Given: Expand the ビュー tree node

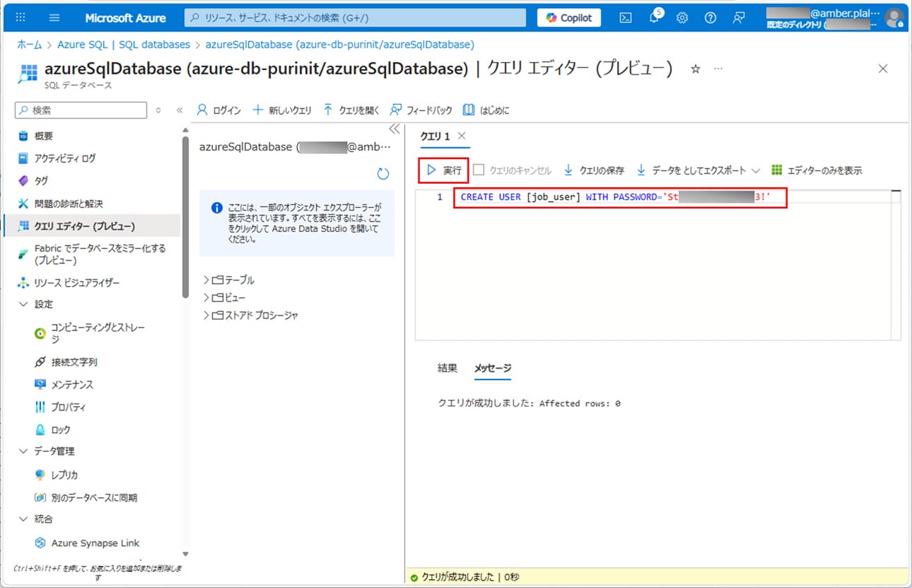Looking at the screenshot, I should 206,298.
